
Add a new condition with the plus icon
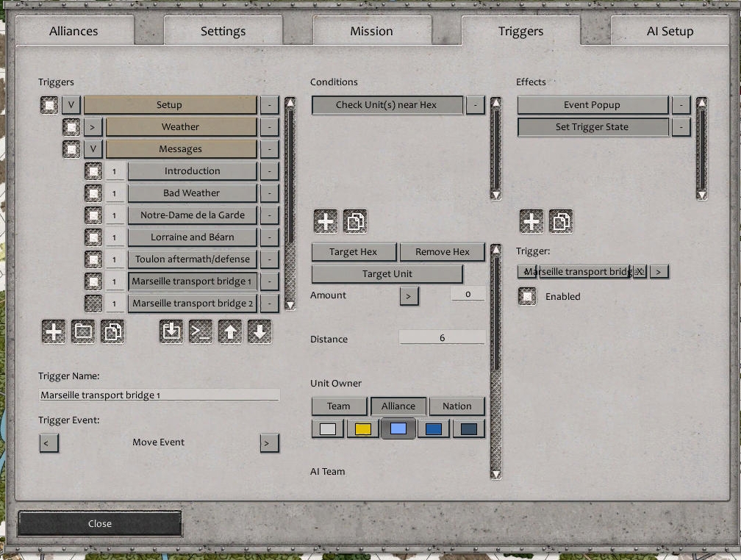coord(326,221)
